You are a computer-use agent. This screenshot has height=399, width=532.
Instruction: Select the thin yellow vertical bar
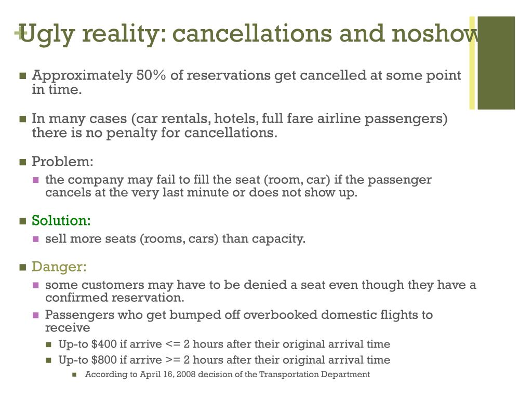472,63
